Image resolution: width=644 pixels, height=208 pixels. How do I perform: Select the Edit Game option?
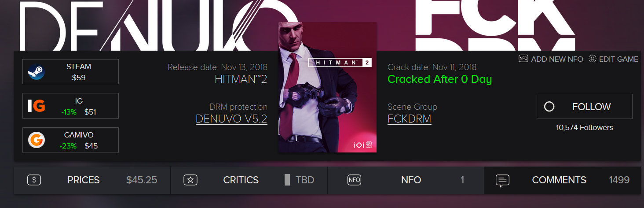pos(614,59)
